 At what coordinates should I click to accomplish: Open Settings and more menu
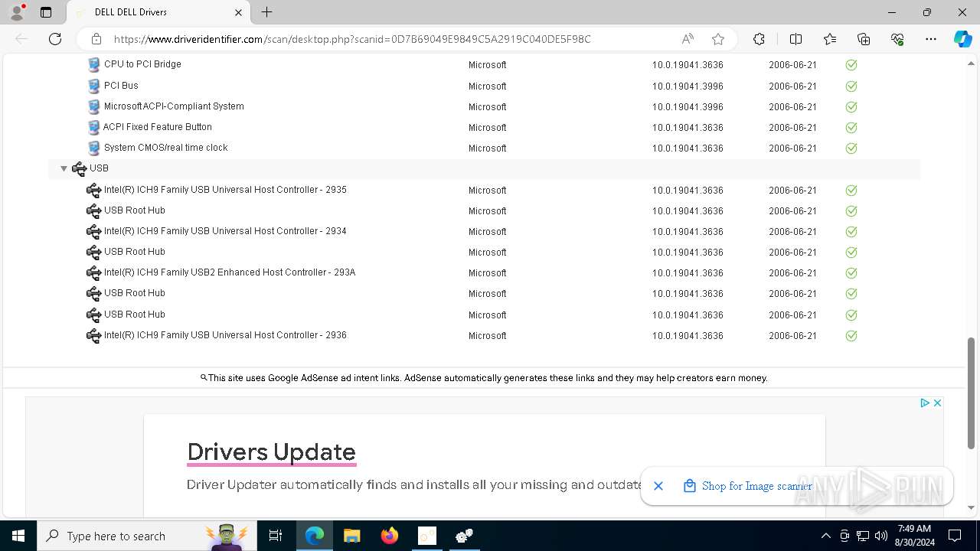click(x=931, y=39)
